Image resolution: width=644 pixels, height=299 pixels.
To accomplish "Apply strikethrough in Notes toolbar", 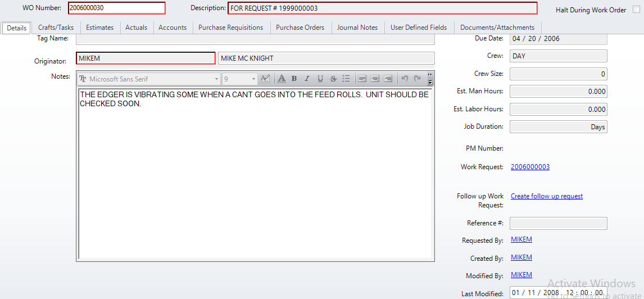I will pos(333,79).
